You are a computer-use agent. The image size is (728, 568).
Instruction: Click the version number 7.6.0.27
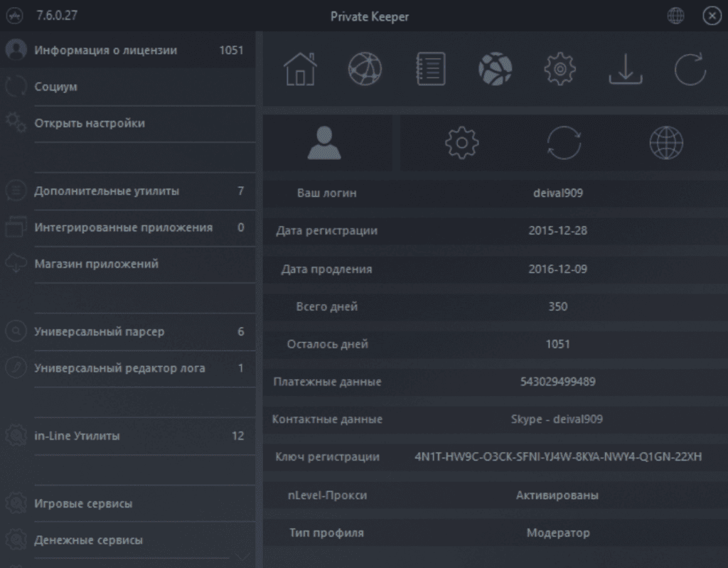pyautogui.click(x=57, y=16)
